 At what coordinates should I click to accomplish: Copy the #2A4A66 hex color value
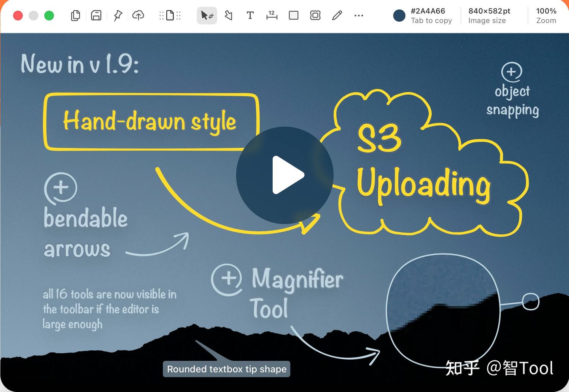(x=428, y=11)
